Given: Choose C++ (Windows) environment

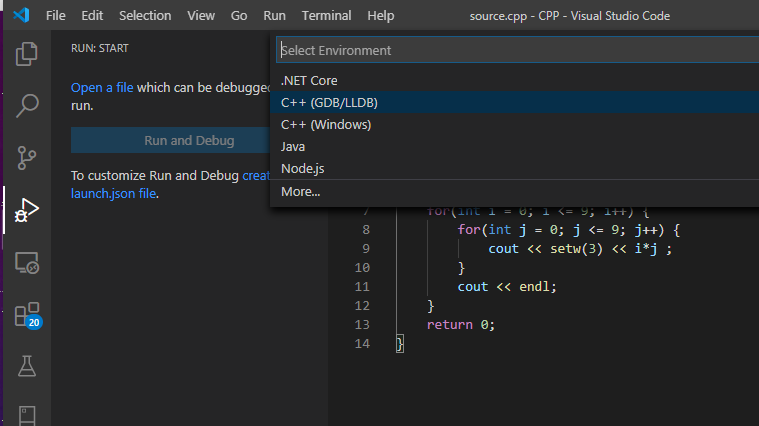Looking at the screenshot, I should pyautogui.click(x=515, y=124).
